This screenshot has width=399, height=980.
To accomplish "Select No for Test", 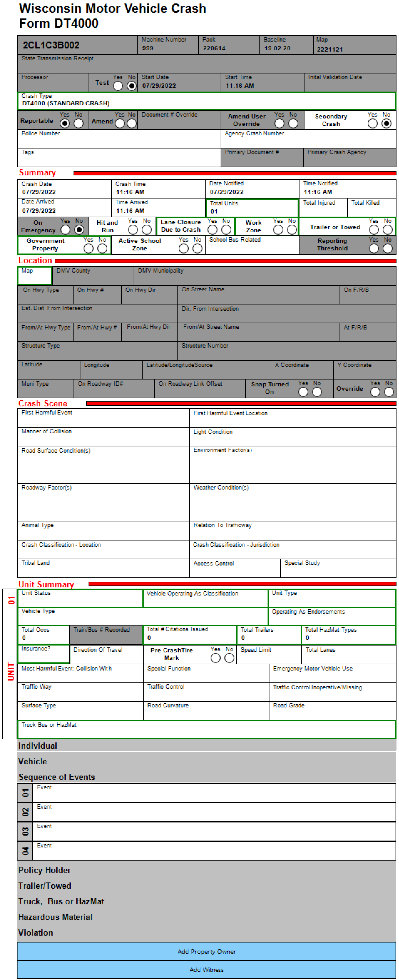I will click(132, 86).
